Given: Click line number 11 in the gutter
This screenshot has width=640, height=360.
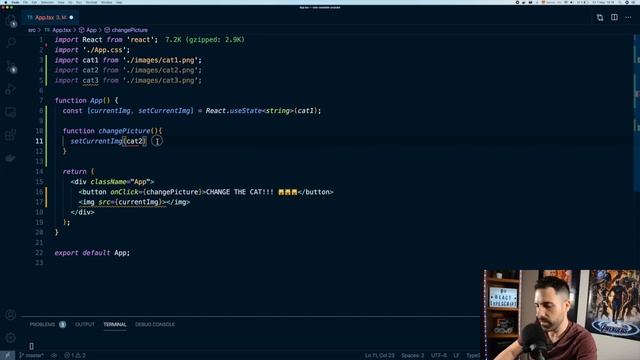Looking at the screenshot, I should coord(39,141).
